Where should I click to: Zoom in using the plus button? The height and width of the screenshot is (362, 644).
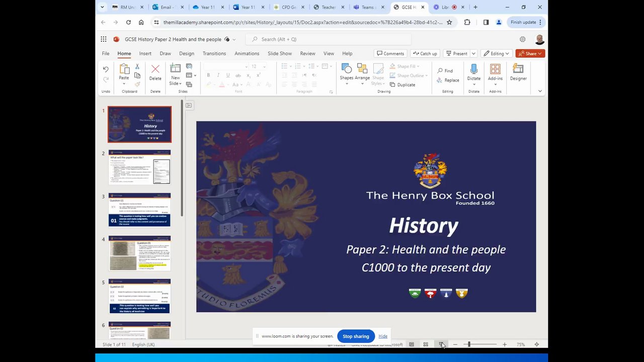(505, 344)
